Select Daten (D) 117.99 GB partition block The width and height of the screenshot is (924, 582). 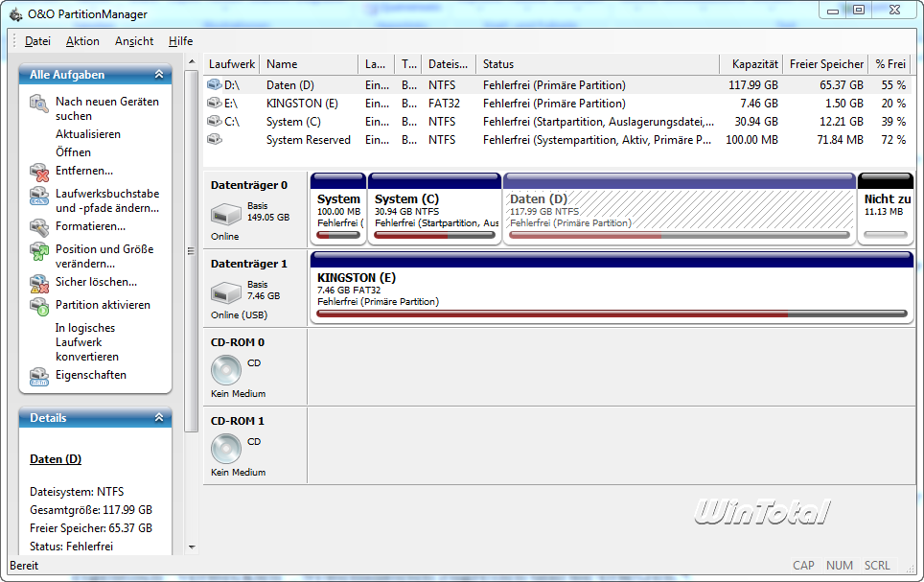pyautogui.click(x=680, y=209)
